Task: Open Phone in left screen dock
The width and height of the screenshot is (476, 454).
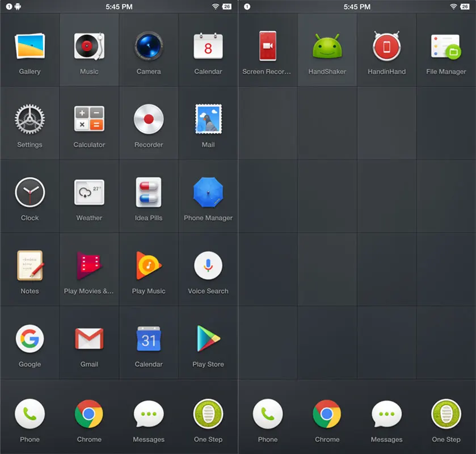Action: [x=30, y=414]
